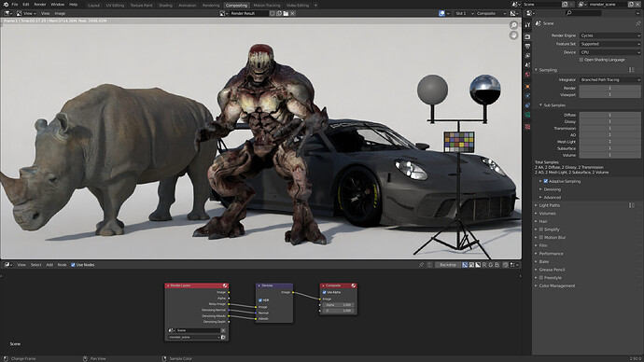This screenshot has width=644, height=362.
Task: Open the Feature Set Supported dropdown
Action: [x=609, y=44]
